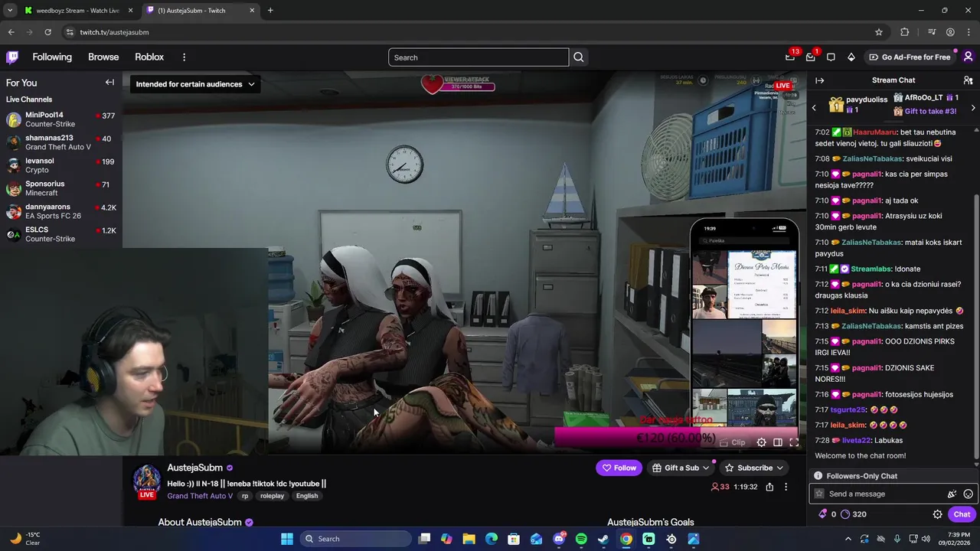Open the Windows Start menu
980x551 pixels.
[287, 539]
